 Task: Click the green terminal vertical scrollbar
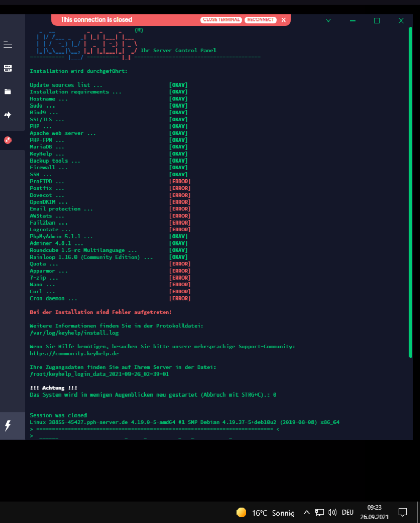[x=411, y=194]
